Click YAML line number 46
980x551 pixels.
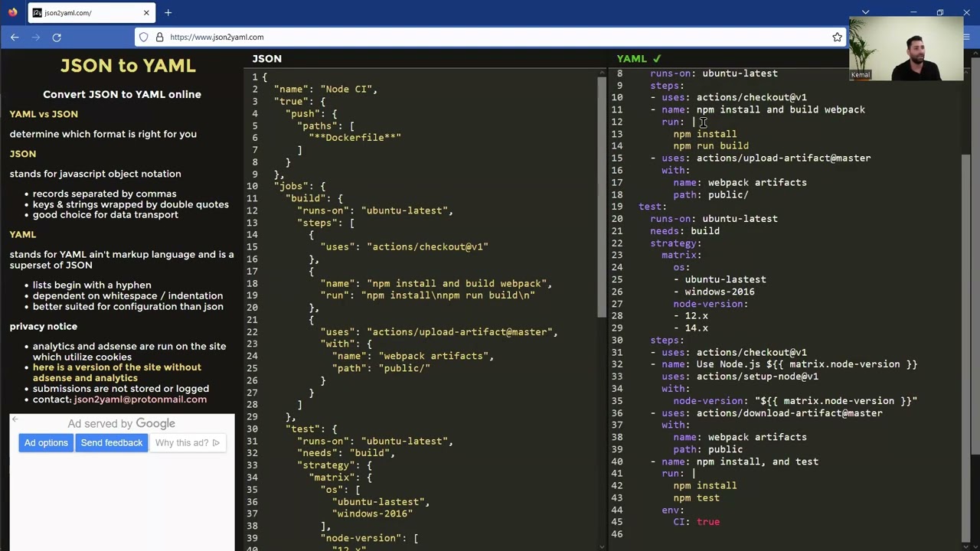617,534
